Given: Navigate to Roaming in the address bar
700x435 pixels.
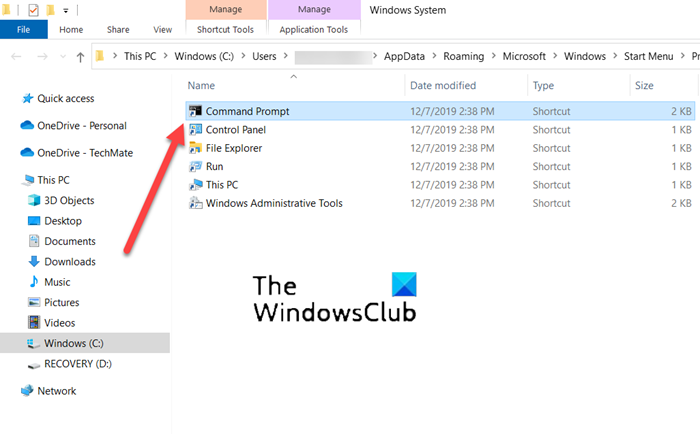Looking at the screenshot, I should (x=463, y=56).
